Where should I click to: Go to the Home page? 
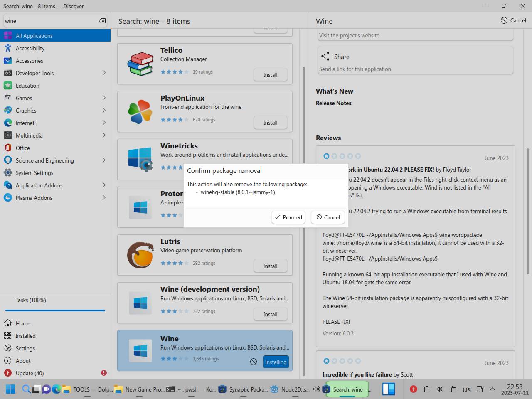click(55, 323)
